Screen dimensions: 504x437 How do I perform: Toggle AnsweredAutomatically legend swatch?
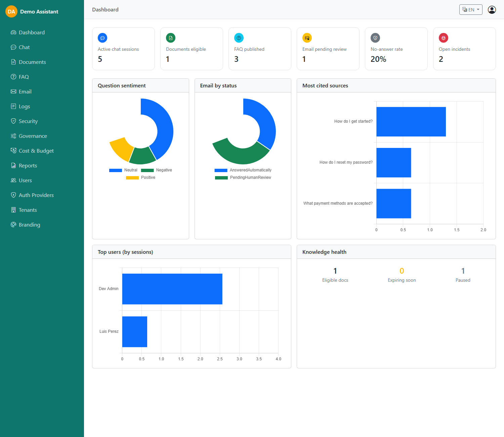tap(221, 170)
